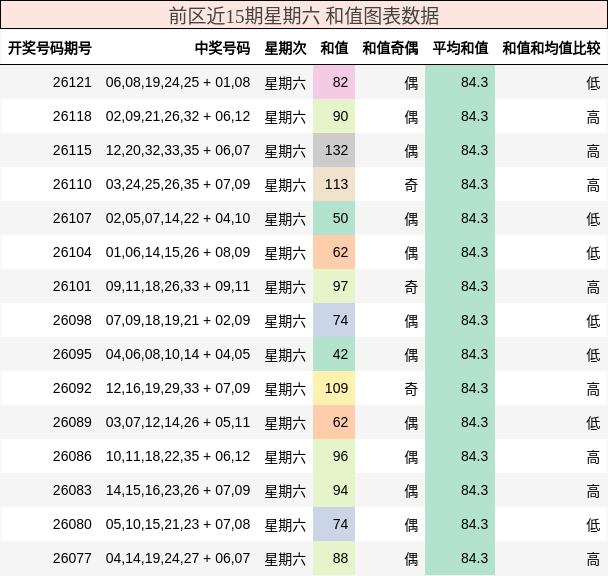The width and height of the screenshot is (608, 576).
Task: Click numbers 04,14,19,24,27 + 06,07
Action: (x=178, y=559)
